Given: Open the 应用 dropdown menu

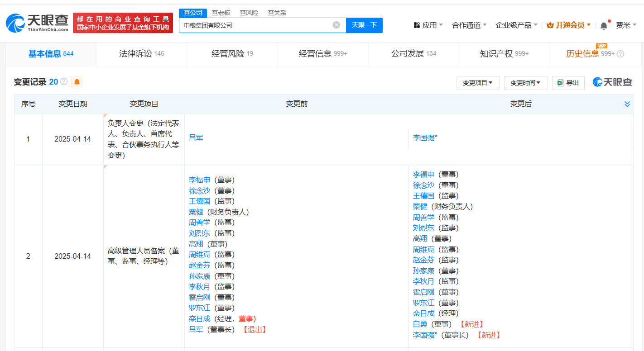Looking at the screenshot, I should [x=428, y=25].
